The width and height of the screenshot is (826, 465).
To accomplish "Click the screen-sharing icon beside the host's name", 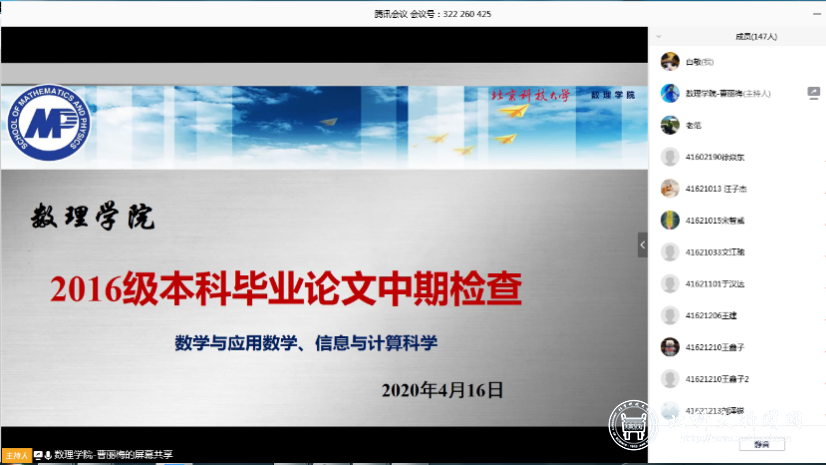I will click(813, 92).
